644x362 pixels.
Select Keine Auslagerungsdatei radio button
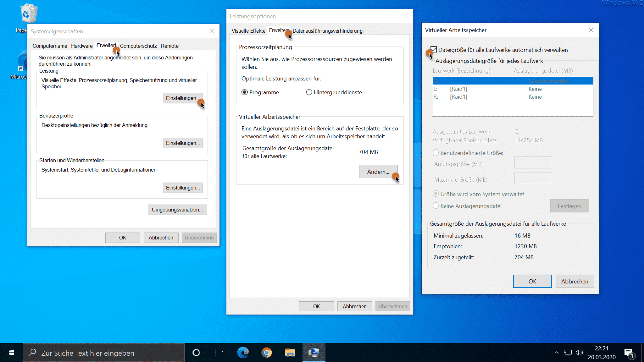click(436, 206)
